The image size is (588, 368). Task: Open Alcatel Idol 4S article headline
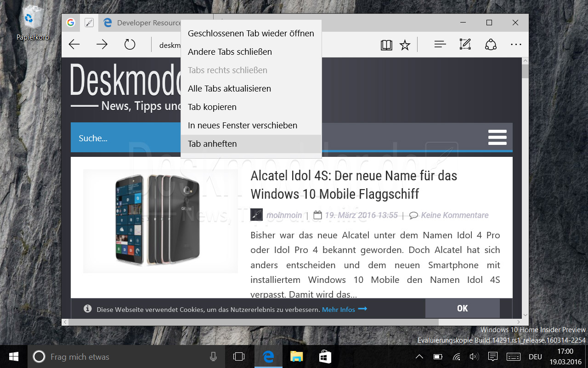(x=354, y=184)
